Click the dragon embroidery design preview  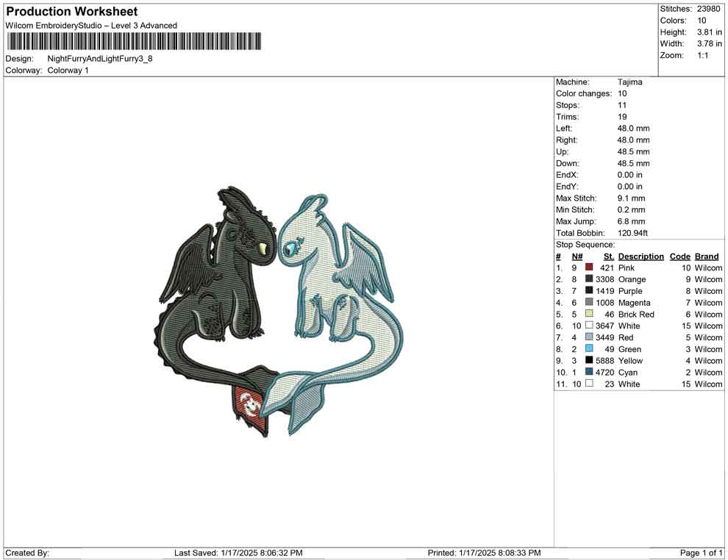pos(279,311)
